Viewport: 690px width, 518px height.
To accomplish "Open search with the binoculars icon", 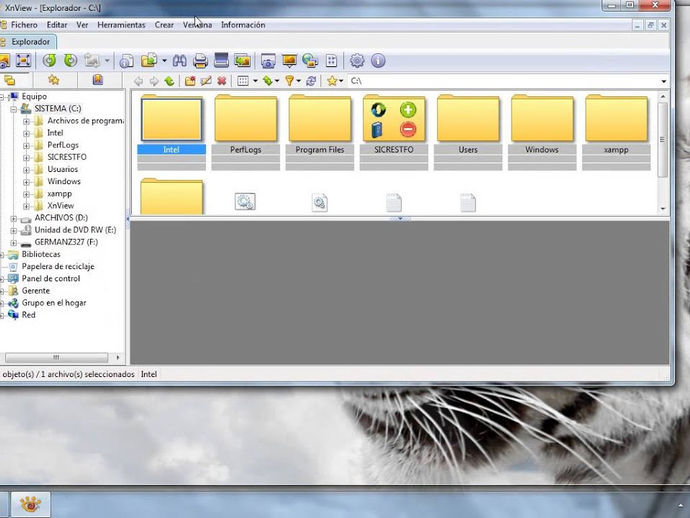I will click(x=180, y=61).
